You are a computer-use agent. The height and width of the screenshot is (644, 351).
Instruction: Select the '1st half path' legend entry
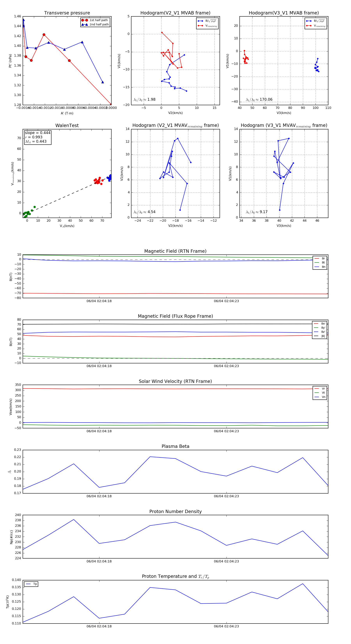95,20
